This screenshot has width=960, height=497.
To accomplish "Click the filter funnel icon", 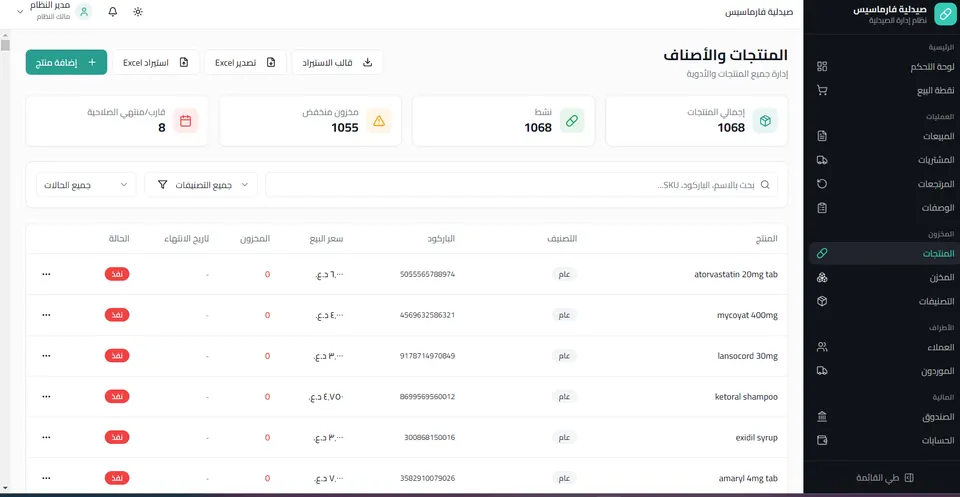I will (x=162, y=184).
